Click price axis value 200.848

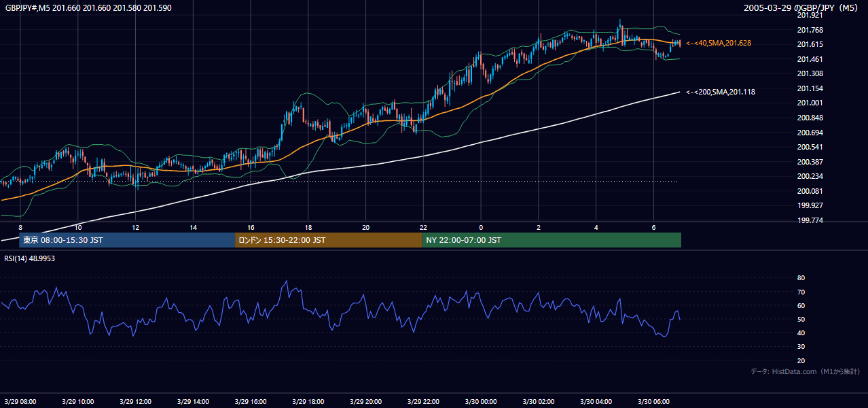coord(810,118)
